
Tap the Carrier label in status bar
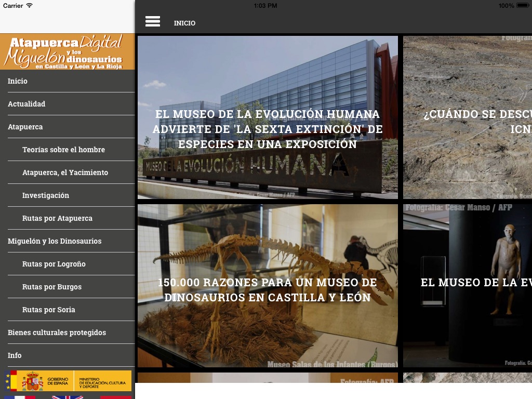(x=13, y=5)
